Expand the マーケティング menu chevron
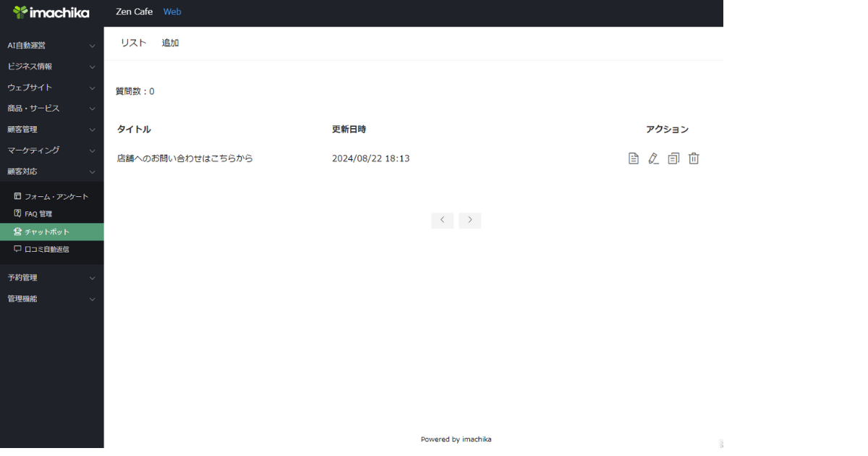This screenshot has width=868, height=456. (92, 151)
